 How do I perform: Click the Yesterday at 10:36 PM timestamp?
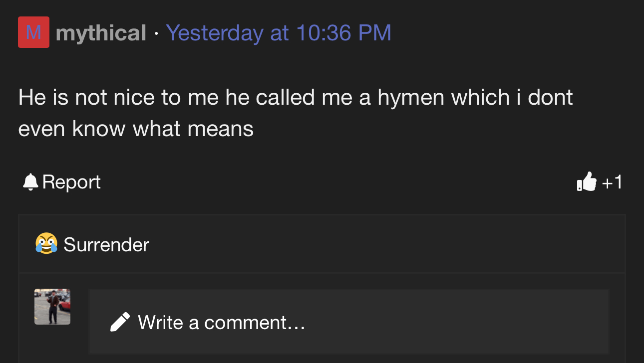point(278,33)
